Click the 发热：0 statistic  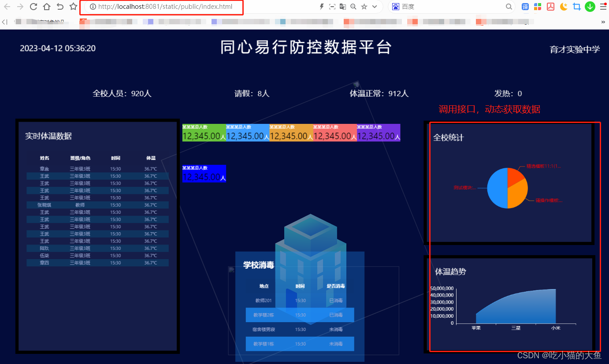508,93
